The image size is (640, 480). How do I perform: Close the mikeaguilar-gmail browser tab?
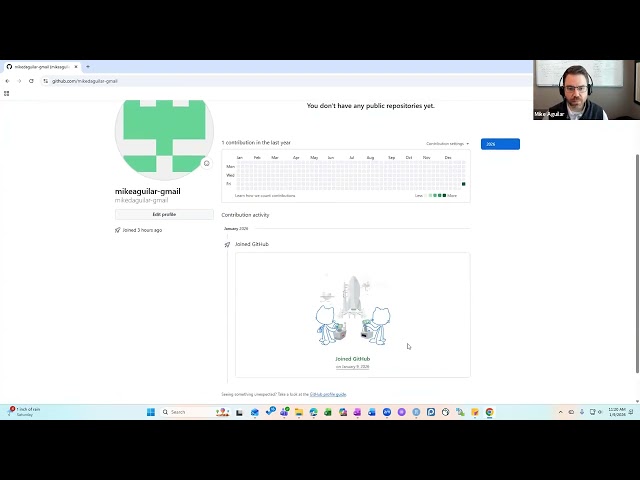(76, 67)
